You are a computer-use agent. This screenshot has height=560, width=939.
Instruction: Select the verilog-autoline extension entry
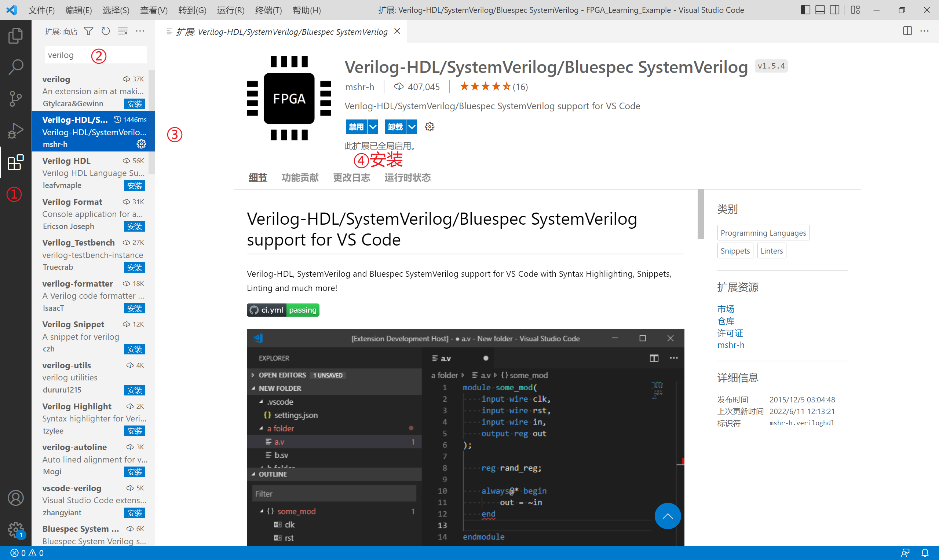(x=93, y=459)
